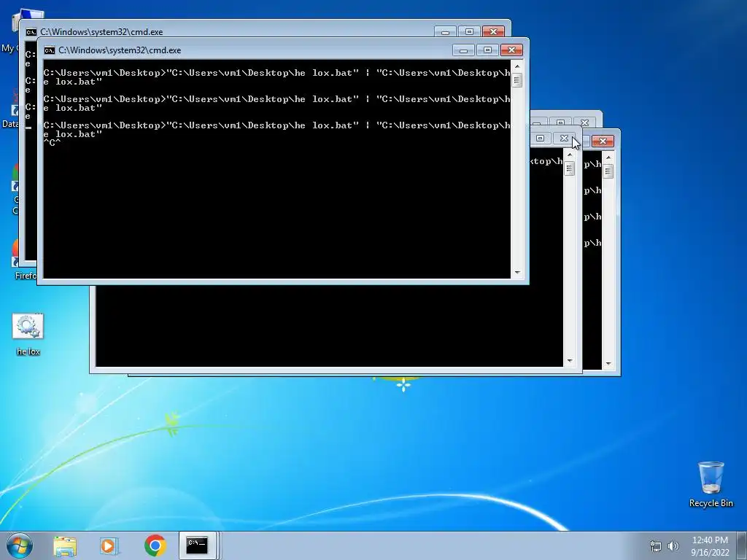Image resolution: width=747 pixels, height=560 pixels.
Task: Open Windows Explorer from the taskbar
Action: [65, 545]
